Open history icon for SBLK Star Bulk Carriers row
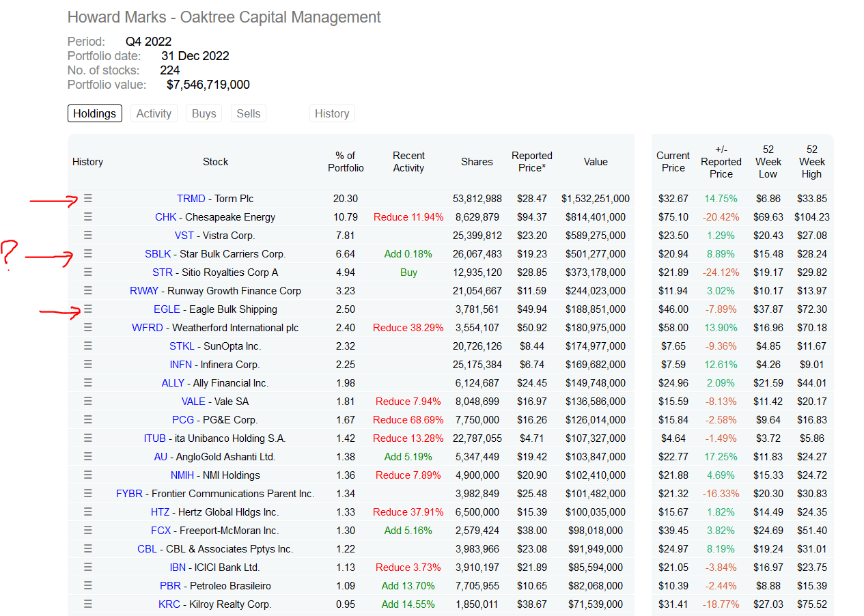 (x=87, y=253)
